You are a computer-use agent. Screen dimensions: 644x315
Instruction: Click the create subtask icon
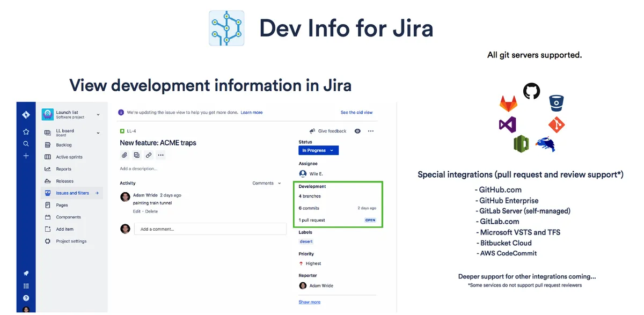(x=137, y=155)
